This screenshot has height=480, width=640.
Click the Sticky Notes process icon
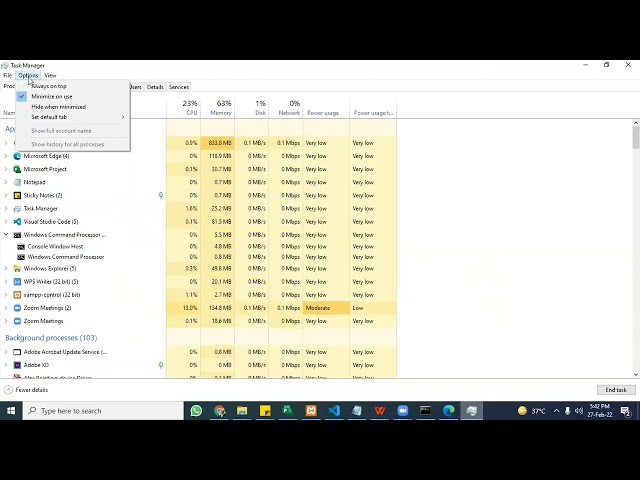tap(17, 196)
